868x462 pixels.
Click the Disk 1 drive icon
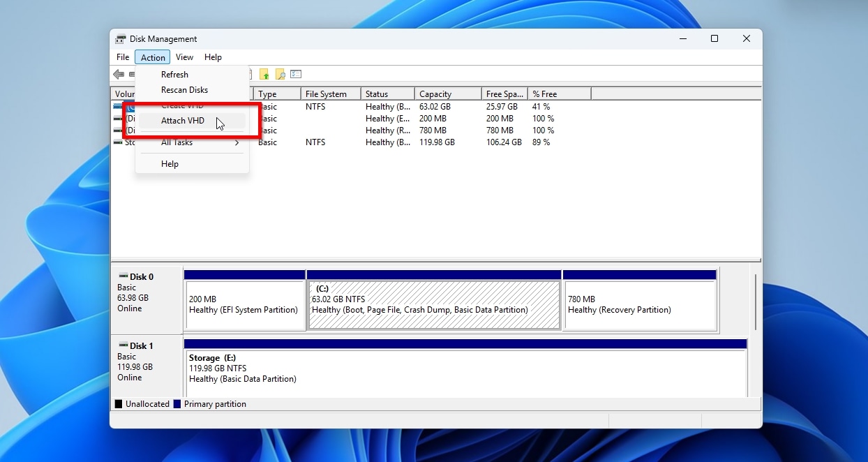pyautogui.click(x=124, y=346)
